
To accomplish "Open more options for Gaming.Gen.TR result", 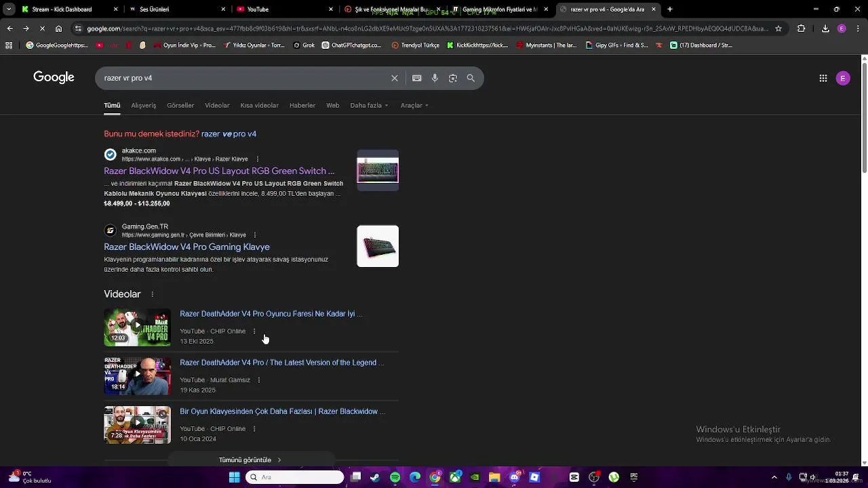I will pos(255,235).
